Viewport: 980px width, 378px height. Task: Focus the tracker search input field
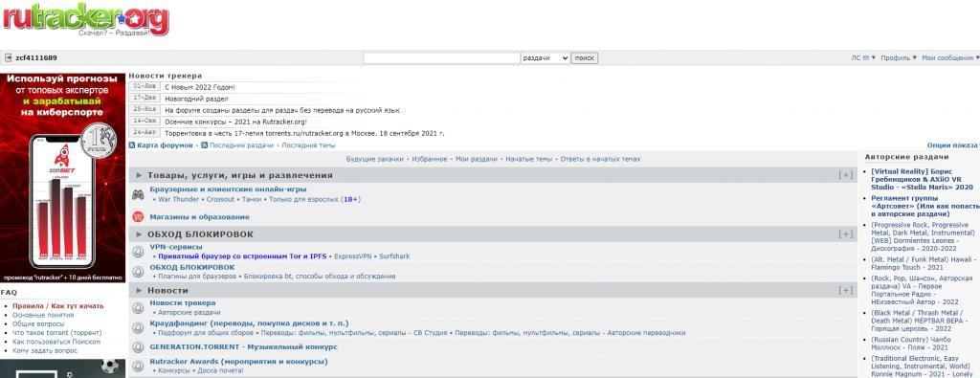442,58
